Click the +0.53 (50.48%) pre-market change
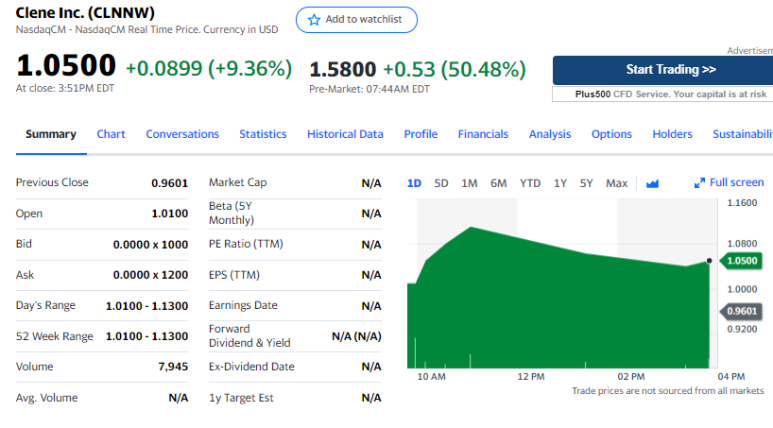The height and width of the screenshot is (428, 773). pyautogui.click(x=454, y=70)
